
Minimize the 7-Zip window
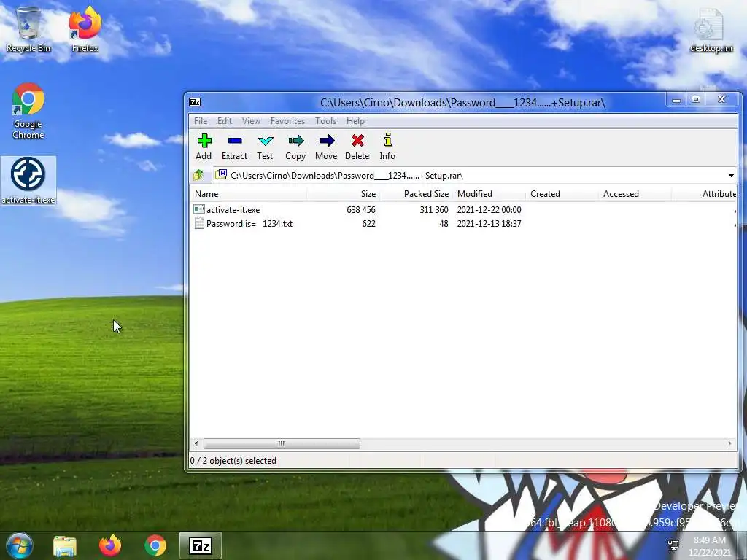676,99
